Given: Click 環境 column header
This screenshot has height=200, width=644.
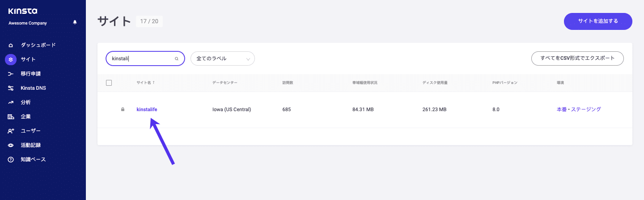Looking at the screenshot, I should [561, 83].
